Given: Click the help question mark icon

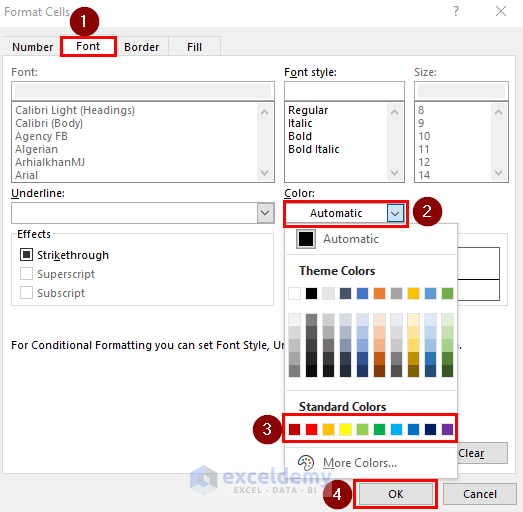Looking at the screenshot, I should 456,11.
